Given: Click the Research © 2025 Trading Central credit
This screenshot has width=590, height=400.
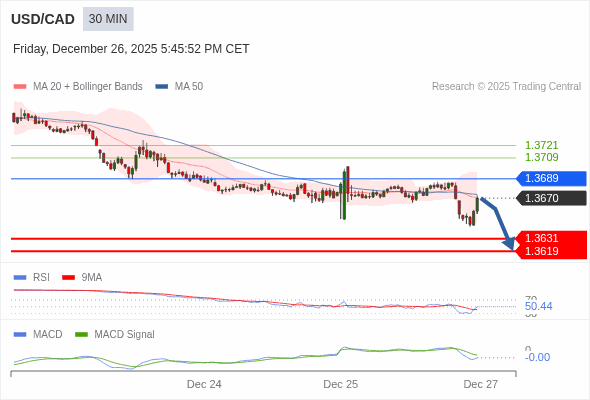Looking at the screenshot, I should (506, 87).
